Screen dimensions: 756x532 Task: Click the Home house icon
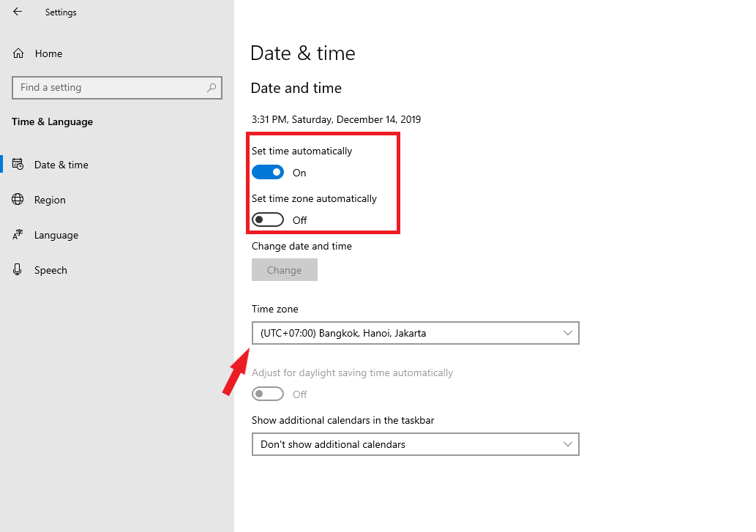point(18,53)
